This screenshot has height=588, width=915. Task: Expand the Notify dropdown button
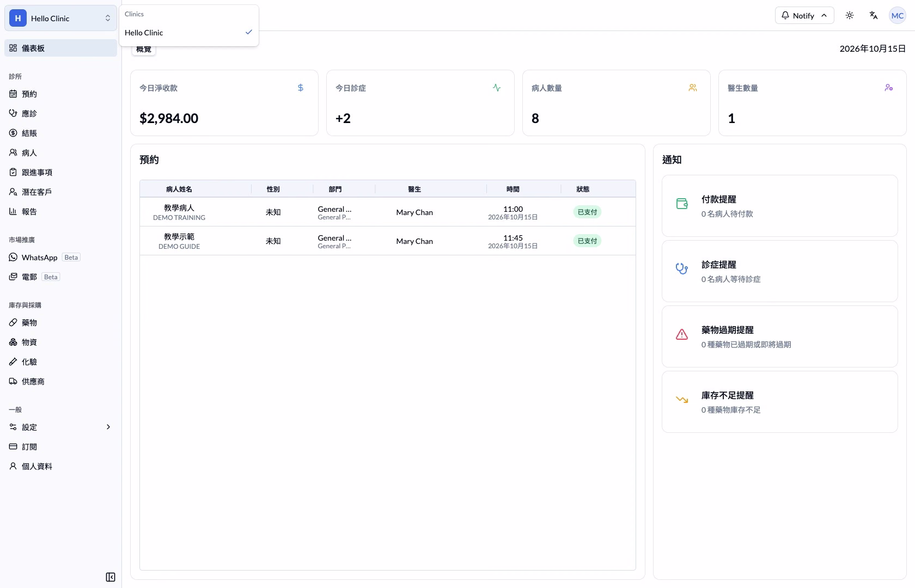click(804, 16)
